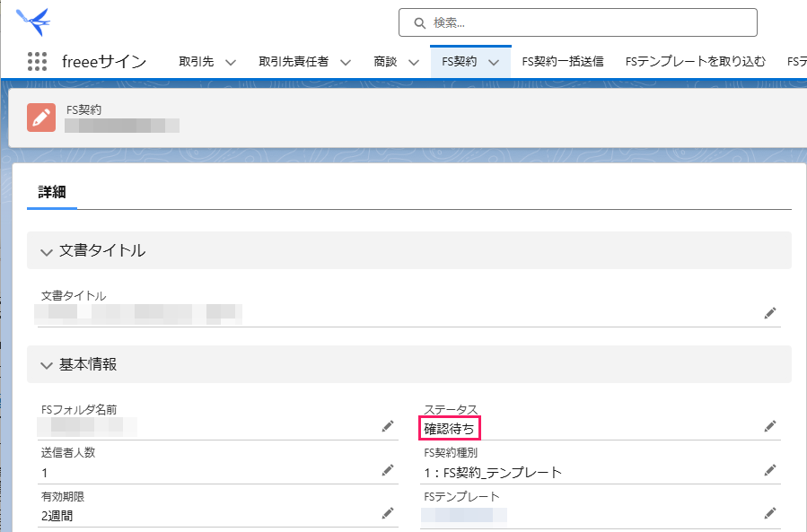This screenshot has width=807, height=532.
Task: Collapse the 文書タイトル section
Action: click(47, 251)
